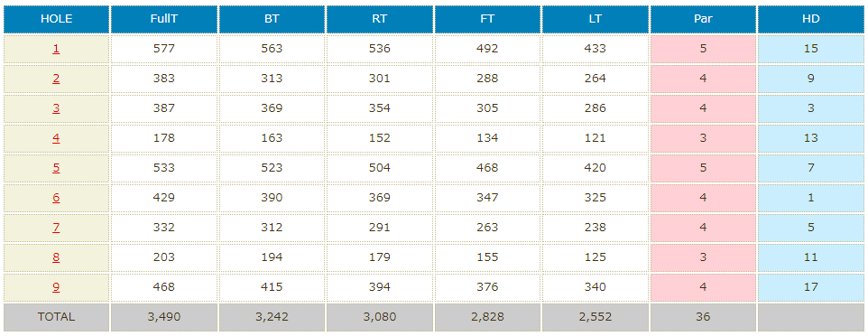This screenshot has width=868, height=336.
Task: Open the hole 5 link
Action: pyautogui.click(x=56, y=168)
